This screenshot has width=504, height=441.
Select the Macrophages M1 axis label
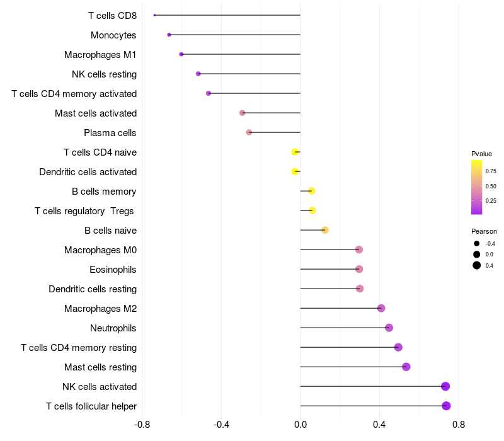100,55
